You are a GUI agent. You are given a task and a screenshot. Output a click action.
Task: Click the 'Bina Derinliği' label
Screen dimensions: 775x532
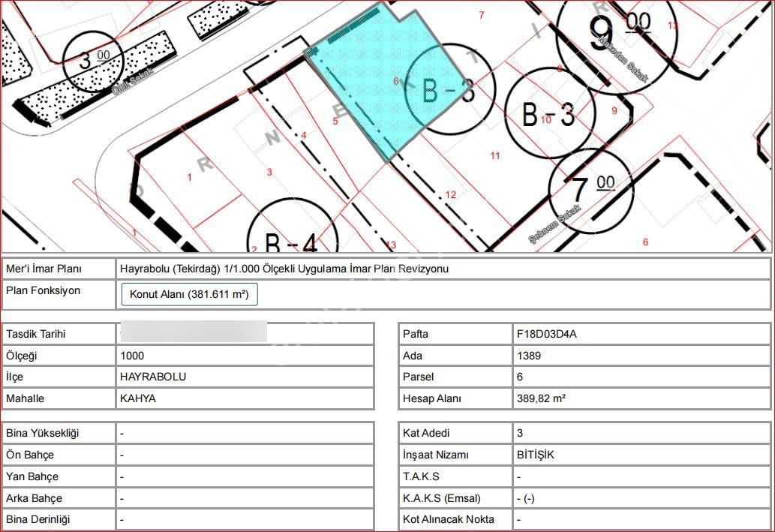pyautogui.click(x=38, y=520)
